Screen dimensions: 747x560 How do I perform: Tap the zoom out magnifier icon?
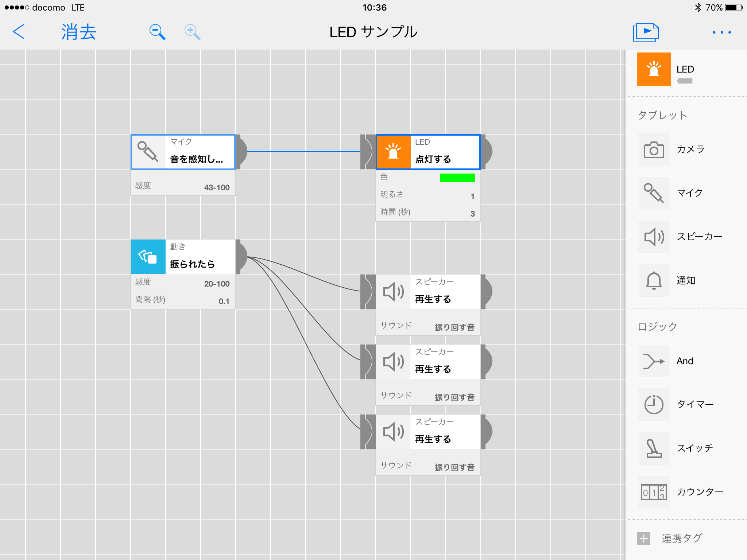coord(157,32)
